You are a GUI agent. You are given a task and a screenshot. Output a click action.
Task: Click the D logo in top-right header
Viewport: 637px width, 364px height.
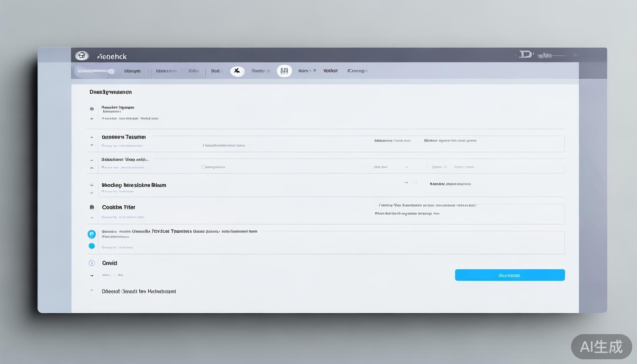(525, 55)
